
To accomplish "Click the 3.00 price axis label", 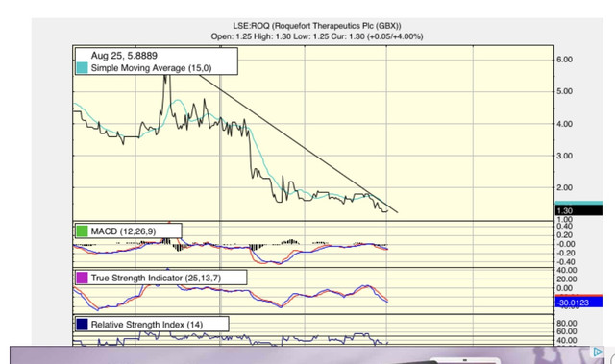I will pos(564,156).
